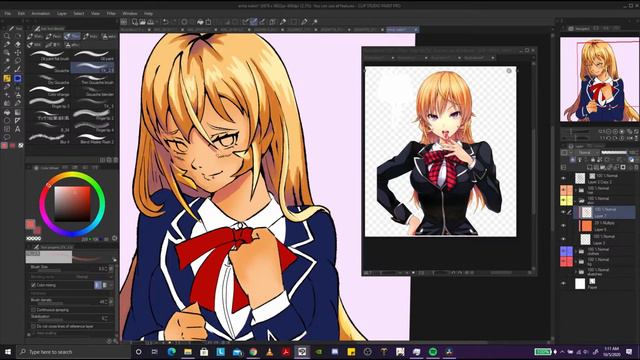Image resolution: width=640 pixels, height=360 pixels.
Task: Hide Layer 6 multiply layer
Action: 564,226
